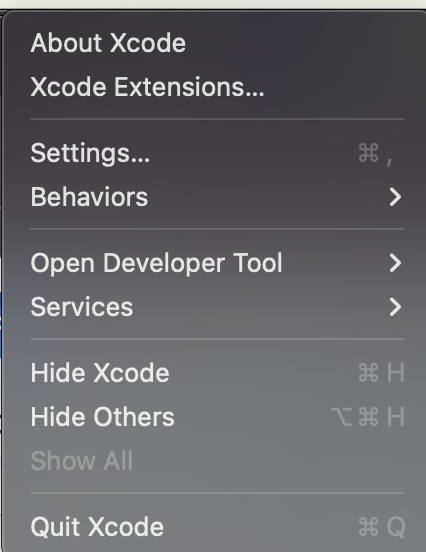Viewport: 426px width, 552px height.
Task: Click the Command-Q shortcut beside Quit Xcode
Action: 382,527
